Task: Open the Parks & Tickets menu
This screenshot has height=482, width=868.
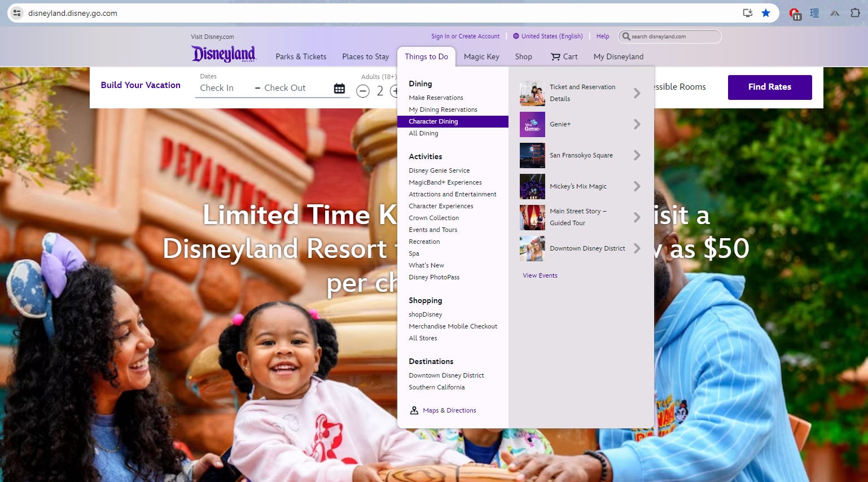Action: click(301, 56)
